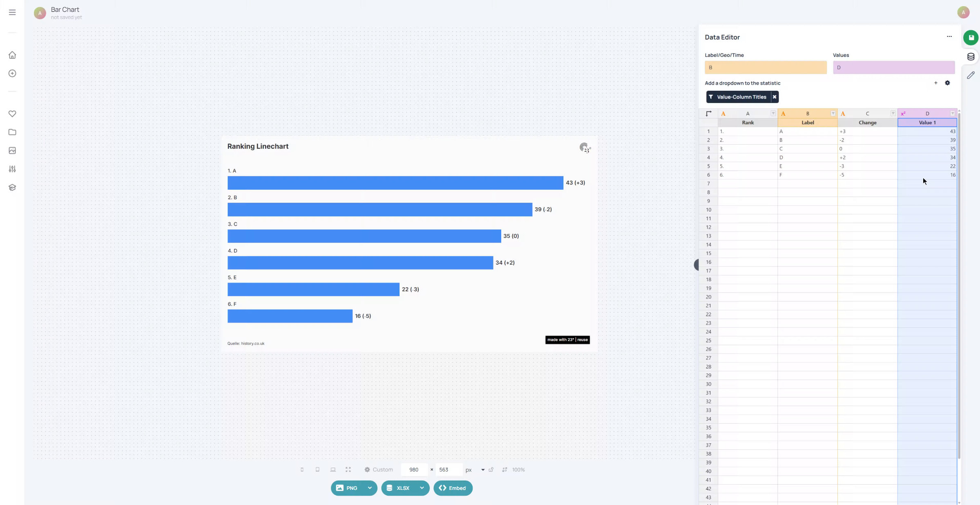Click the blue bar for 6. F
The height and width of the screenshot is (505, 980).
(290, 316)
